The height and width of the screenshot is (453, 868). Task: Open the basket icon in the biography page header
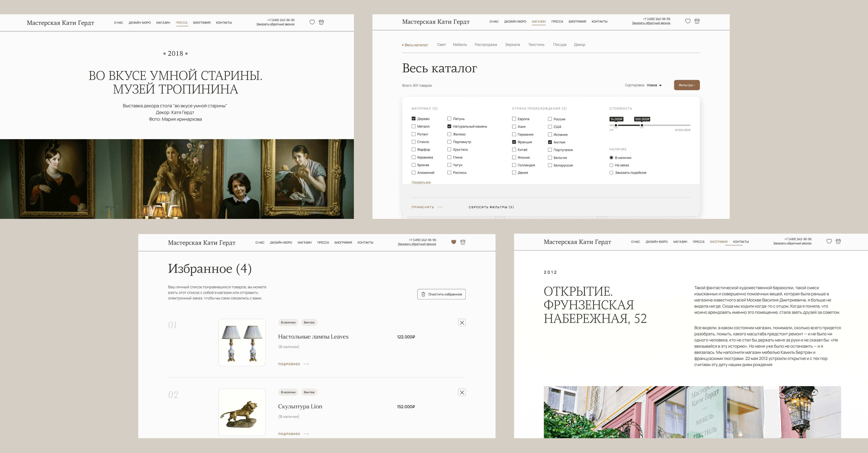point(838,241)
